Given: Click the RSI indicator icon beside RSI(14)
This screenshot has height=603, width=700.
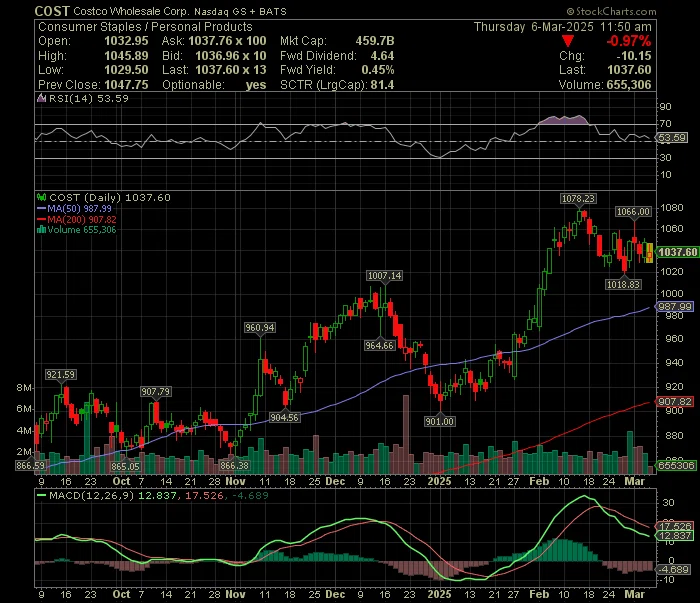Looking at the screenshot, I should coord(42,98).
